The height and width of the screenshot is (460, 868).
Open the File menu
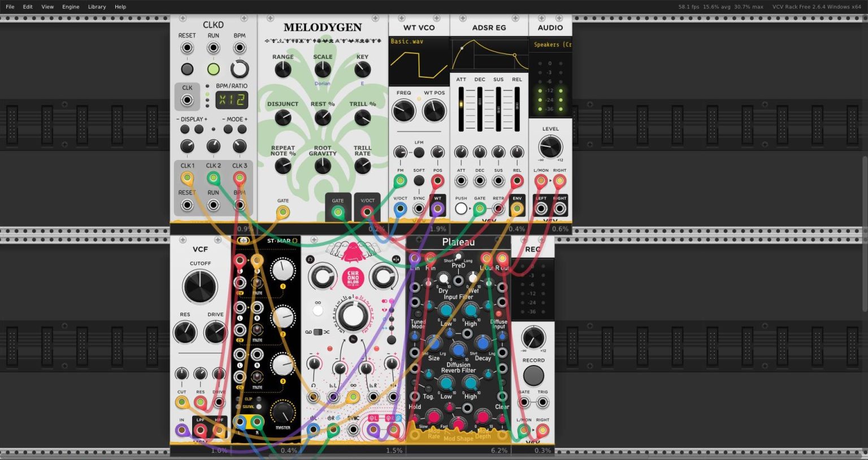(x=10, y=7)
